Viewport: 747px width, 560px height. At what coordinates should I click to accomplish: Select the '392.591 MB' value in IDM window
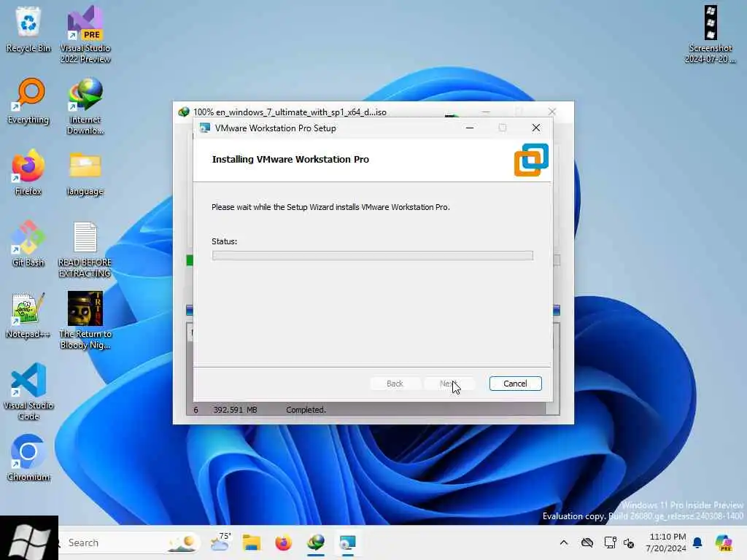[235, 410]
